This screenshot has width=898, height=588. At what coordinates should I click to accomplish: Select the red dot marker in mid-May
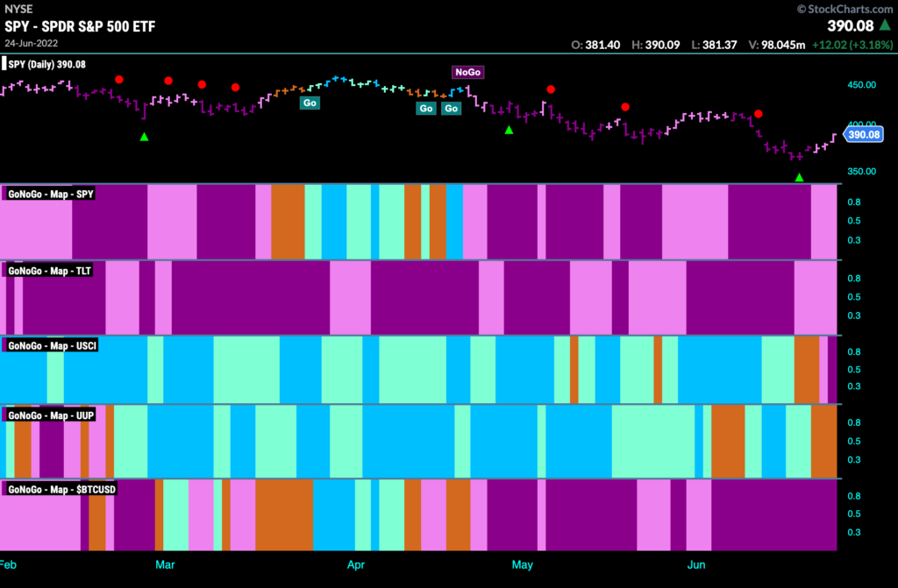pyautogui.click(x=625, y=107)
